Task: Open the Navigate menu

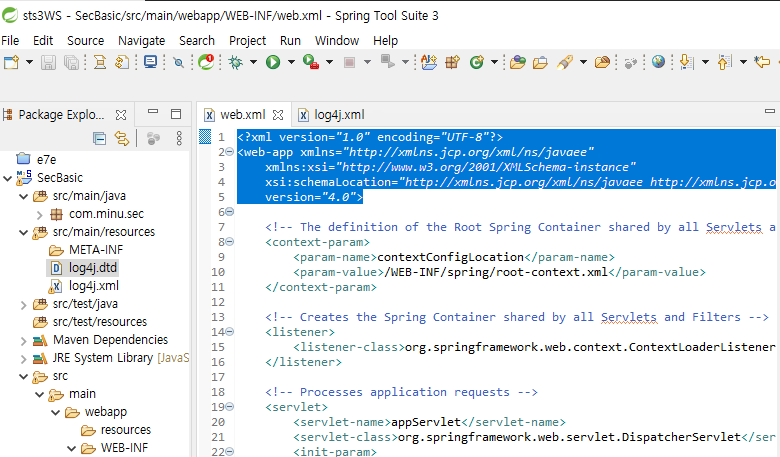Action: [141, 41]
